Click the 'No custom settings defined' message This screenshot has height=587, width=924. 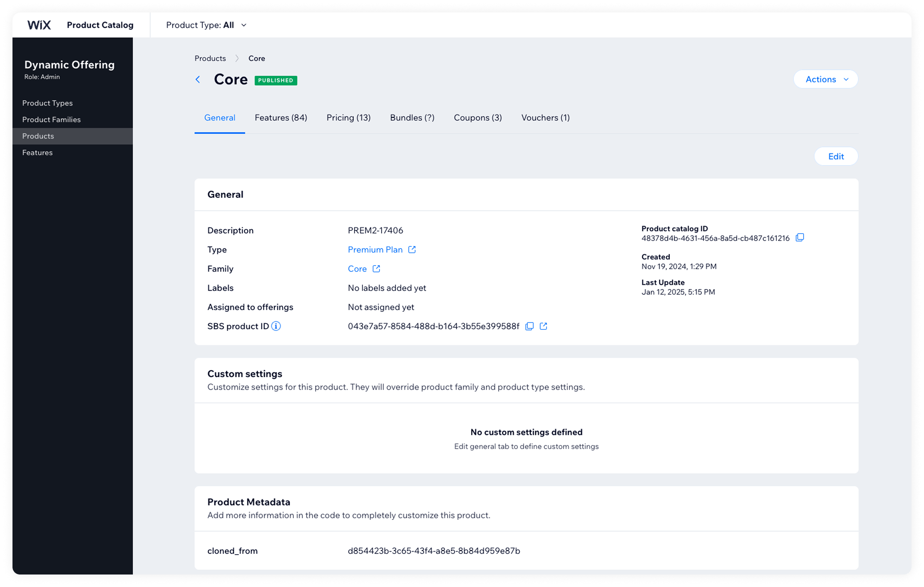click(526, 432)
